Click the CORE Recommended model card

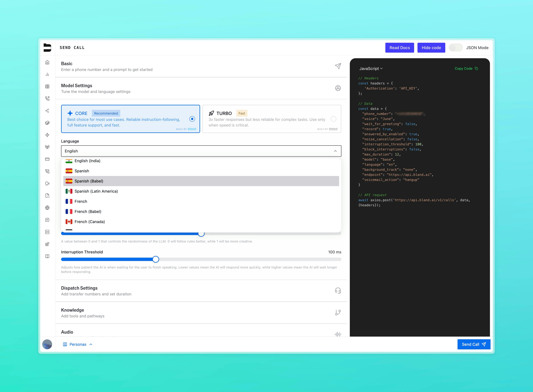(131, 119)
